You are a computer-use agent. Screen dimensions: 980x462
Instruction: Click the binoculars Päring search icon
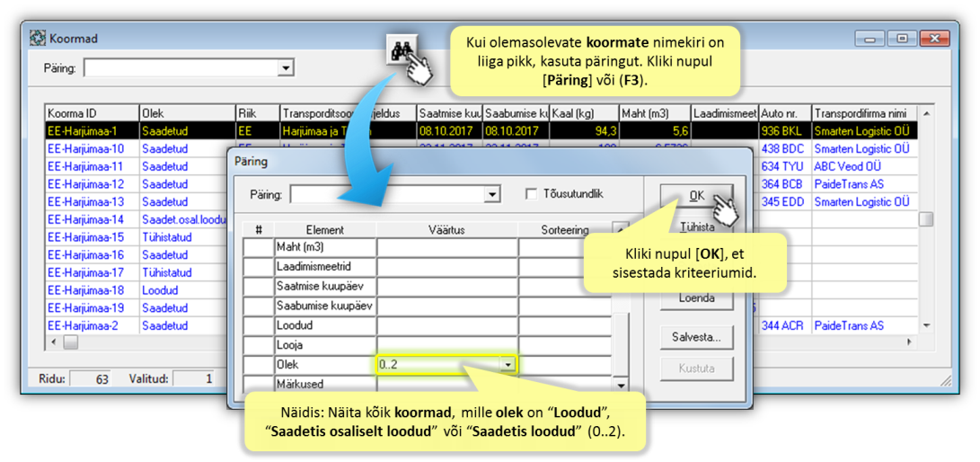(x=401, y=50)
